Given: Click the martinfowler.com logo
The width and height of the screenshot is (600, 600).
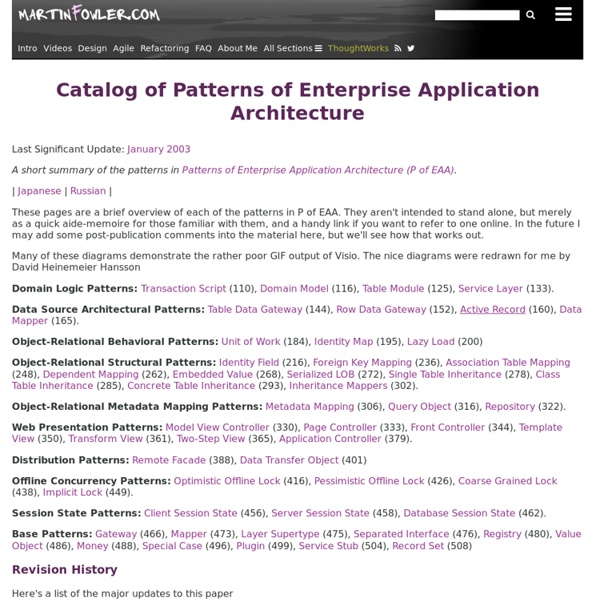Looking at the screenshot, I should click(x=89, y=14).
